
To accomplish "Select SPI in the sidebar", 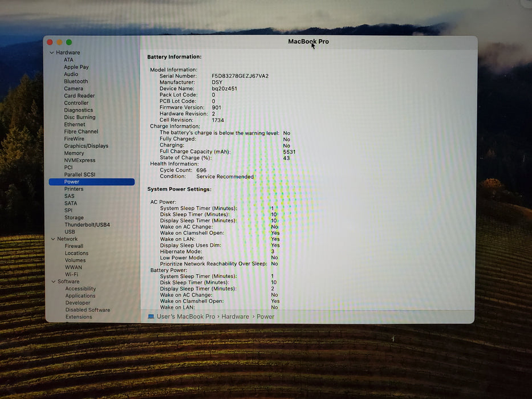I will click(68, 210).
